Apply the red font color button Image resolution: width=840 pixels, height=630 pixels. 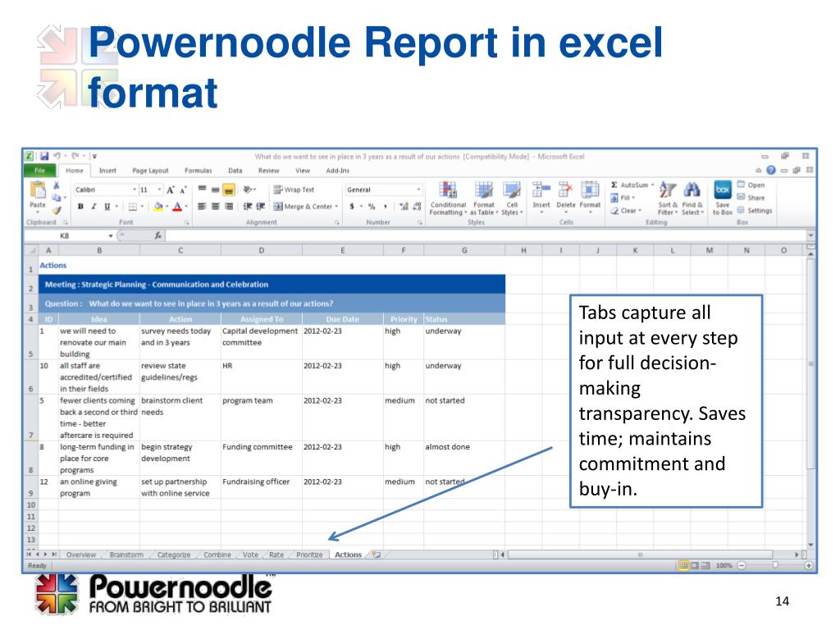(x=177, y=206)
